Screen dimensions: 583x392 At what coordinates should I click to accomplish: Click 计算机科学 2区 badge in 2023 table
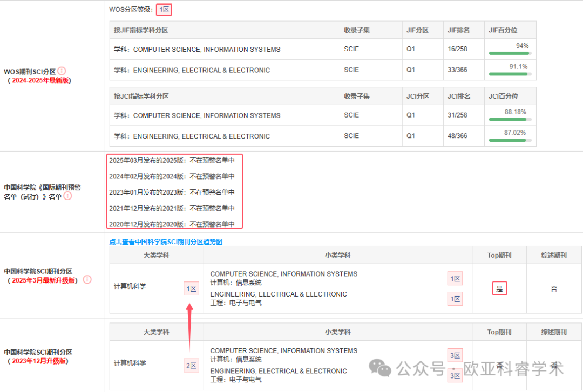191,366
